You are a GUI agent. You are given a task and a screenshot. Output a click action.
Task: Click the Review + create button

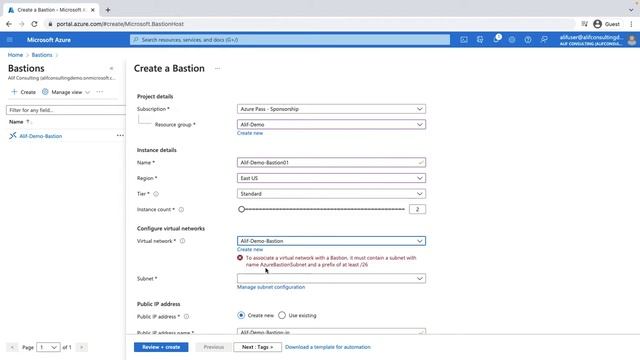click(161, 347)
